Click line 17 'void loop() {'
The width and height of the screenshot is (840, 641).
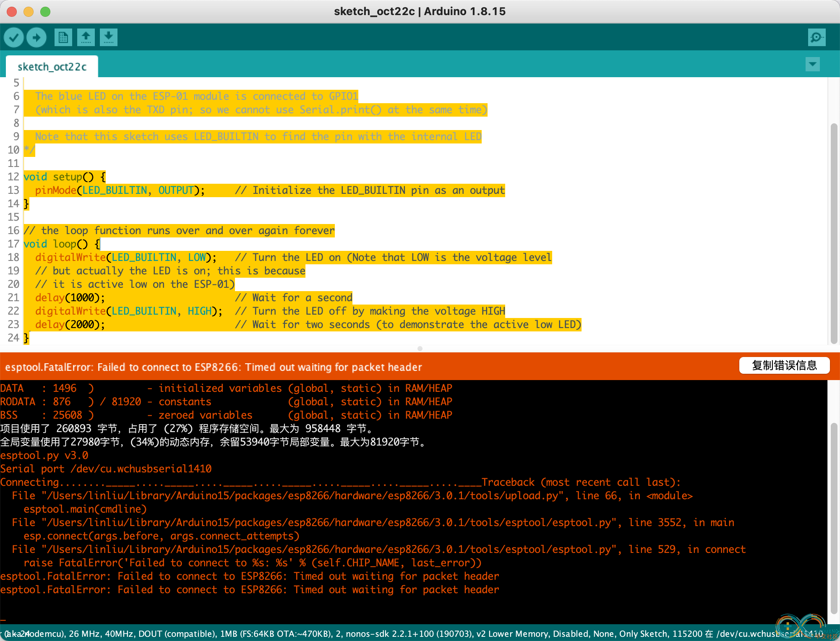pyautogui.click(x=62, y=244)
